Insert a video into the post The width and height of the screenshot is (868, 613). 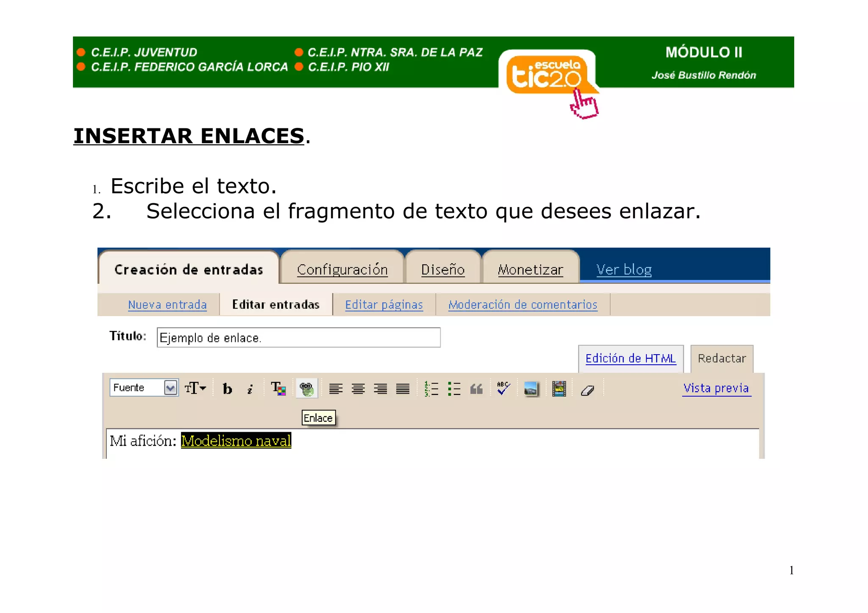[559, 388]
